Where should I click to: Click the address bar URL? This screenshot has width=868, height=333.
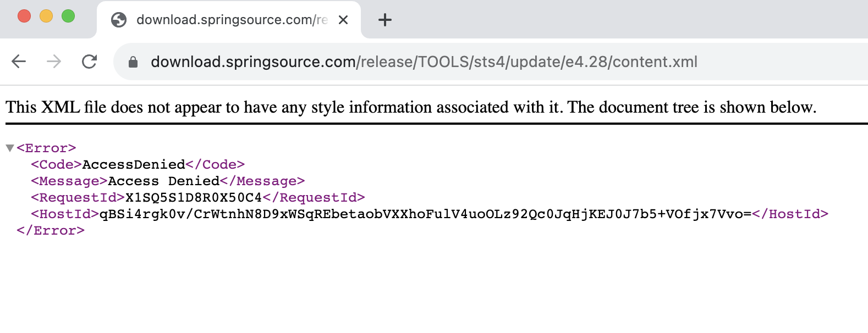(424, 62)
